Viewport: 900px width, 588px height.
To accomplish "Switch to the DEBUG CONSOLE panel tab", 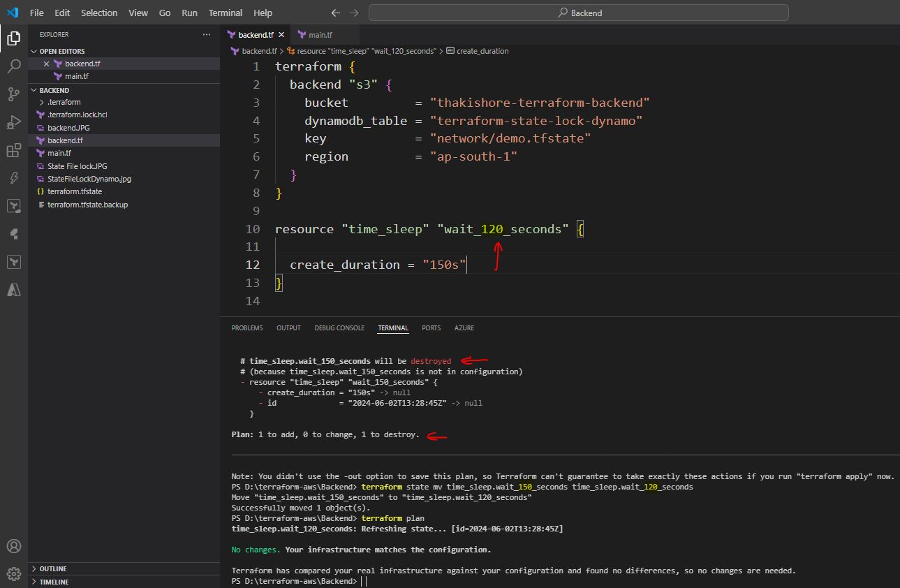I will (339, 328).
